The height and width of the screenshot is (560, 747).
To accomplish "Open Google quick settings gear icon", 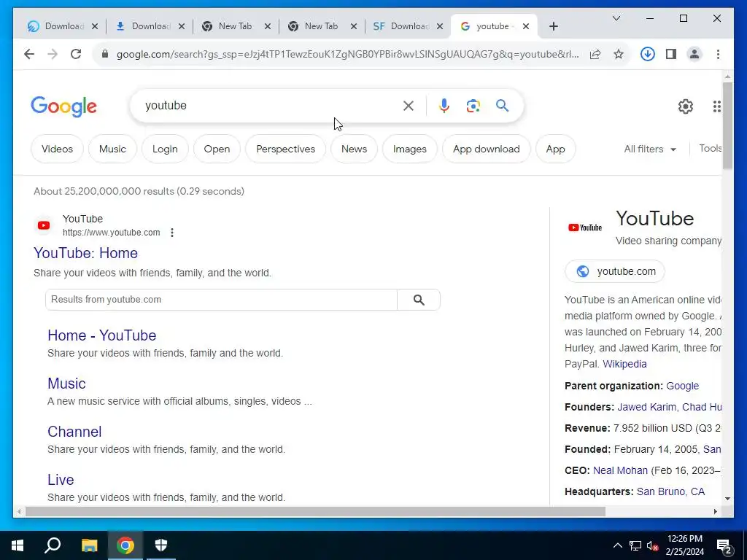I will click(686, 106).
